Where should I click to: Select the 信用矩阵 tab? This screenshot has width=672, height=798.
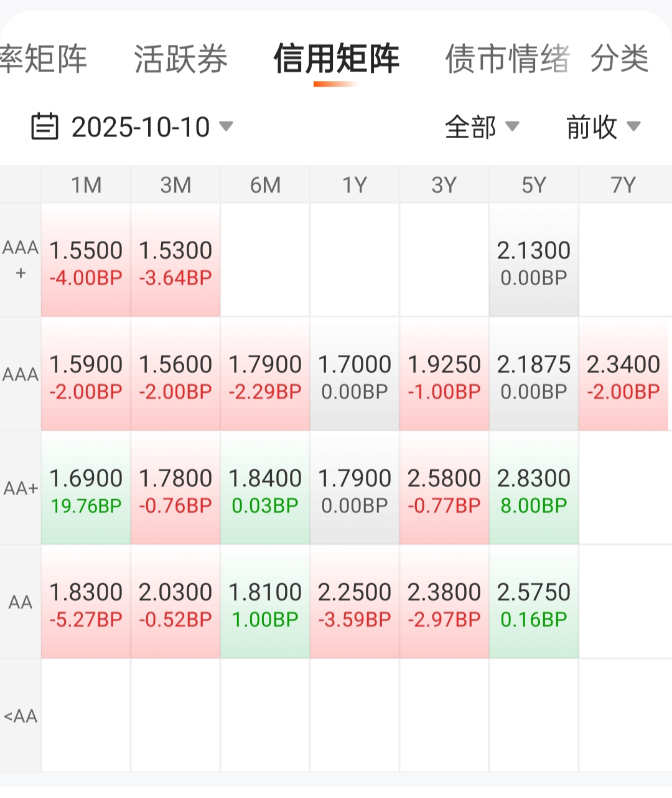[x=336, y=59]
